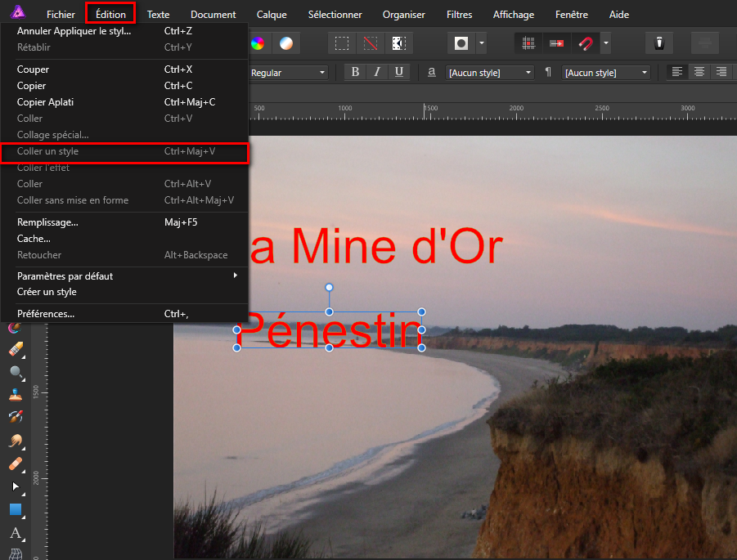Click the quick mask circle icon
The image size is (737, 560).
pos(461,43)
